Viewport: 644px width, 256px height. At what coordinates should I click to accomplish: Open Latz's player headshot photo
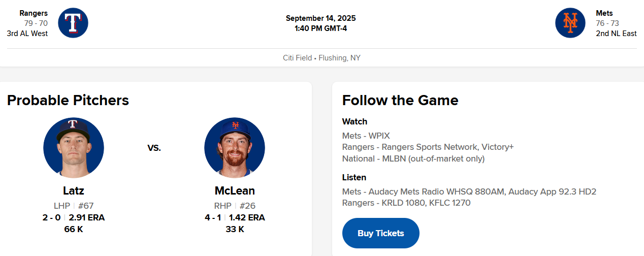coord(74,148)
